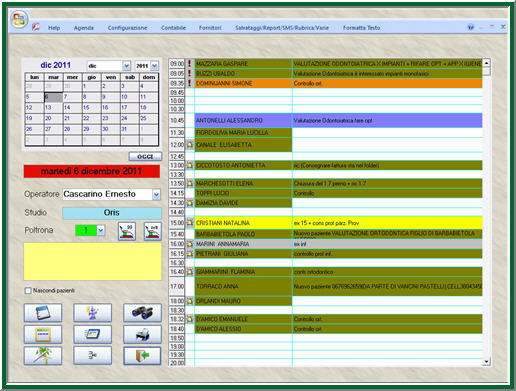Toggle the Nascondi pazienti checkbox
This screenshot has height=391, width=516.
click(x=28, y=291)
